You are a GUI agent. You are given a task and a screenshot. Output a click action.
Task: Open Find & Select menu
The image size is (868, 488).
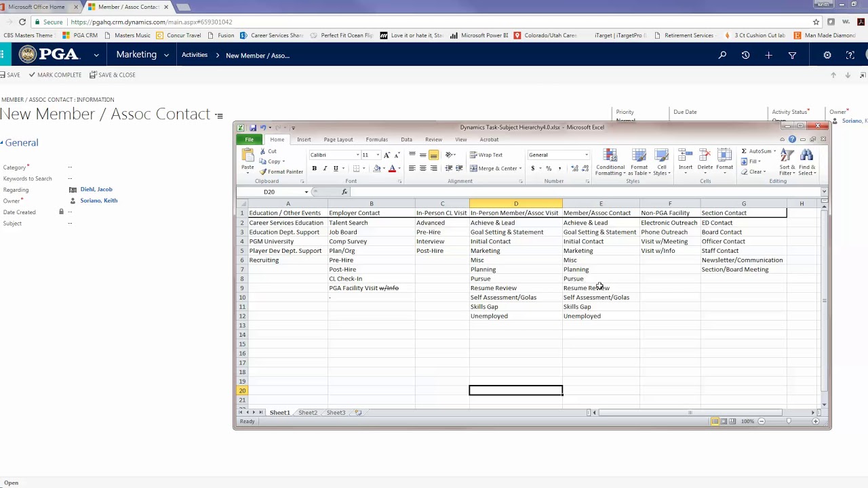pos(807,162)
